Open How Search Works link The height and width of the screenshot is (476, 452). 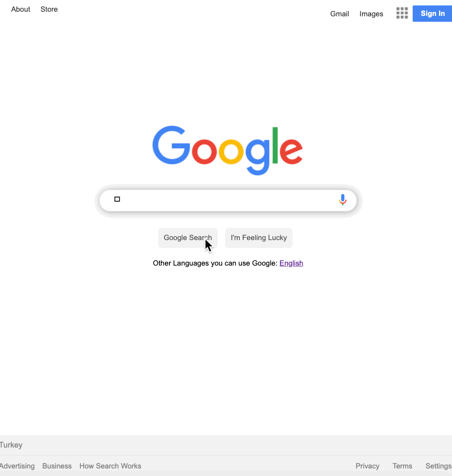(110, 466)
